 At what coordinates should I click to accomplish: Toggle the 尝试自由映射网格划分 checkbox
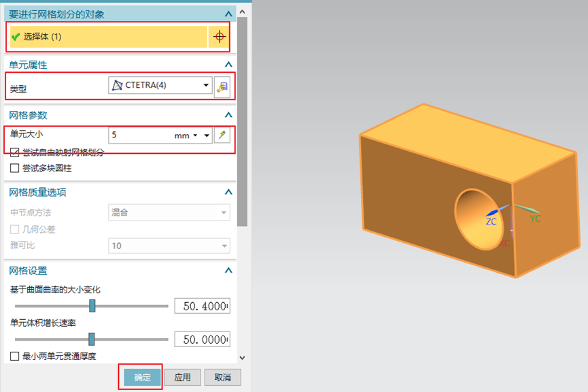(15, 153)
